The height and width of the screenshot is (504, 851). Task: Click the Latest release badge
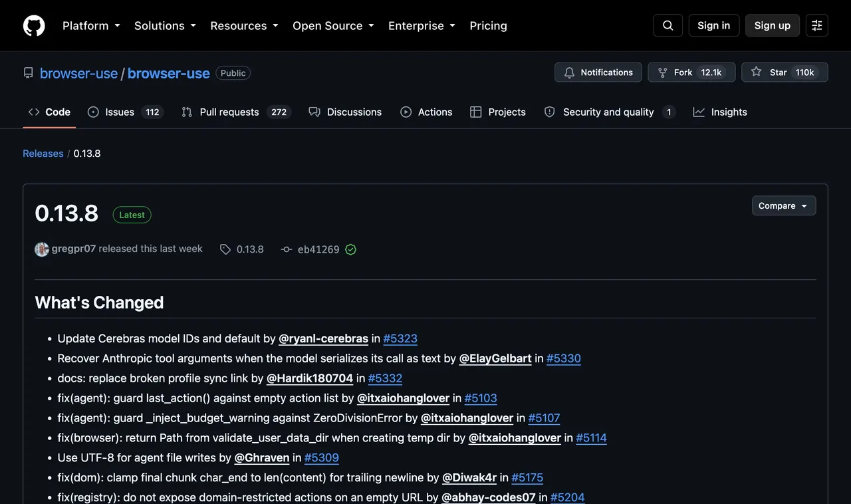tap(132, 215)
